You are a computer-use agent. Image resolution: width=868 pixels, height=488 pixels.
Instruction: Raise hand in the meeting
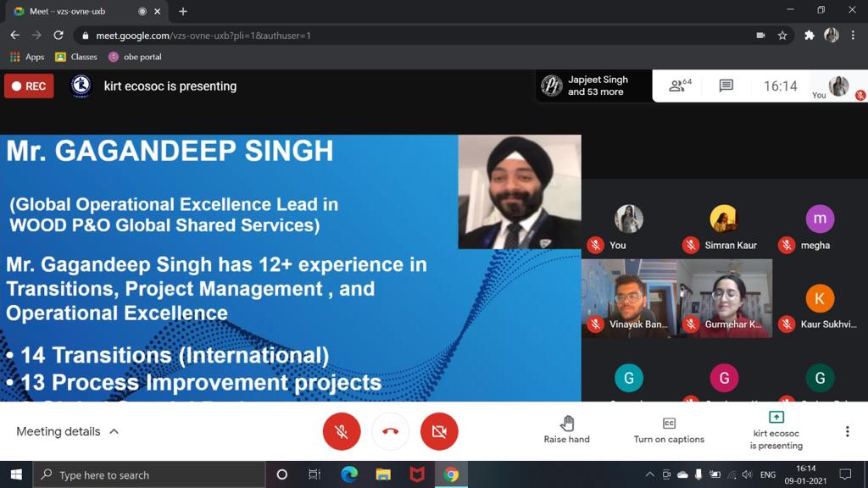pyautogui.click(x=566, y=430)
